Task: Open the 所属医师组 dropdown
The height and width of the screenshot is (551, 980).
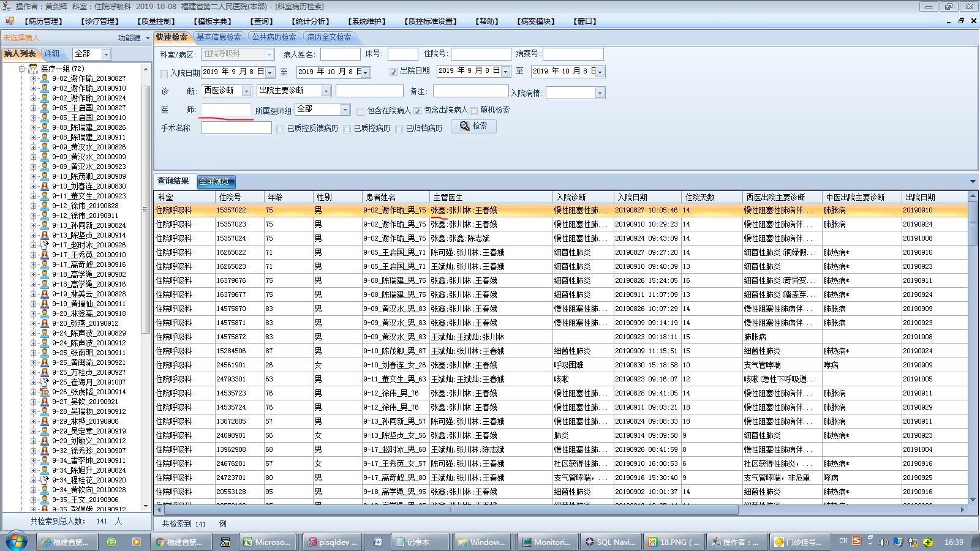Action: [x=345, y=110]
